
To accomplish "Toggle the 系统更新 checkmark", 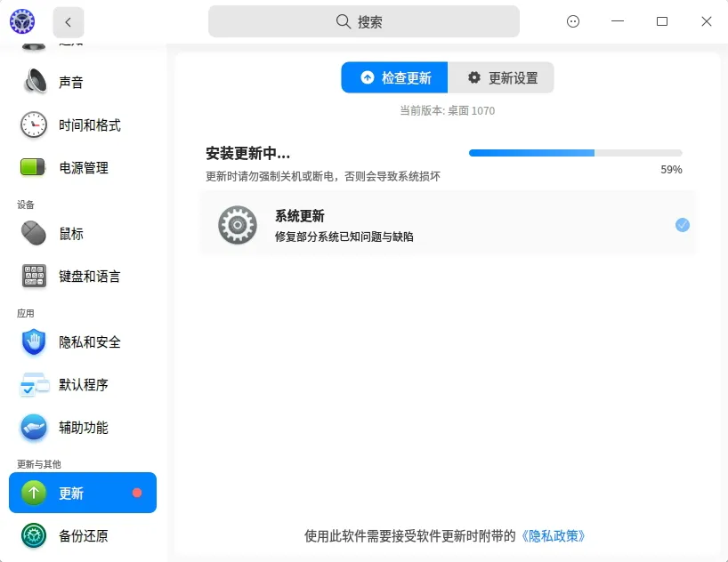I will pos(683,225).
